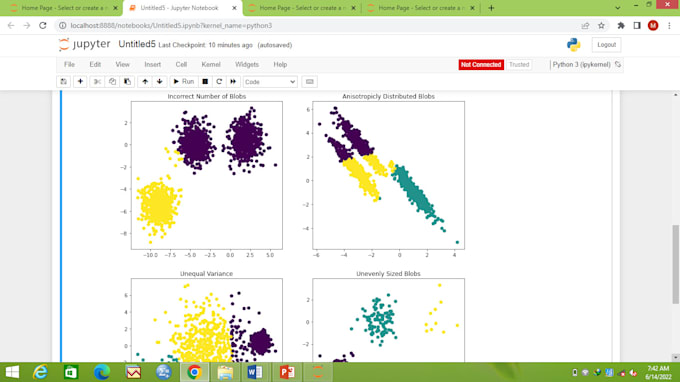Switch to Google Chrome in the taskbar
The image size is (680, 382).
194,372
